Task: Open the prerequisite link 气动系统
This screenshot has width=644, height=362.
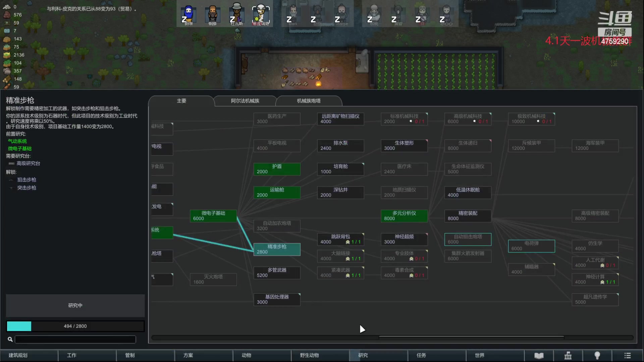Action: pyautogui.click(x=17, y=141)
